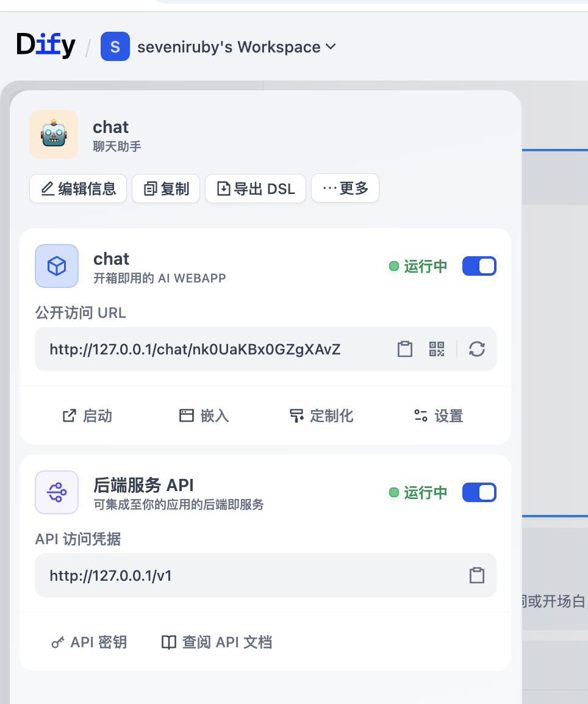The width and height of the screenshot is (588, 704).
Task: Disable the chat WebApp toggle
Action: click(x=479, y=266)
